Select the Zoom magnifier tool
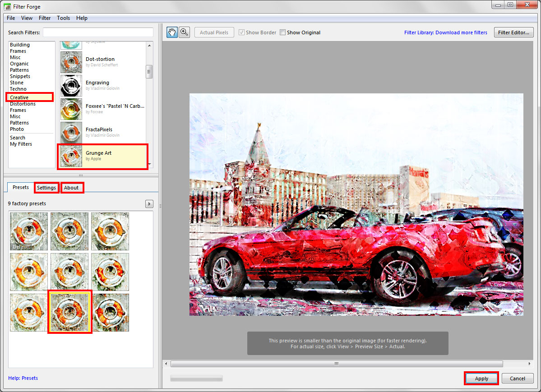 coord(184,32)
